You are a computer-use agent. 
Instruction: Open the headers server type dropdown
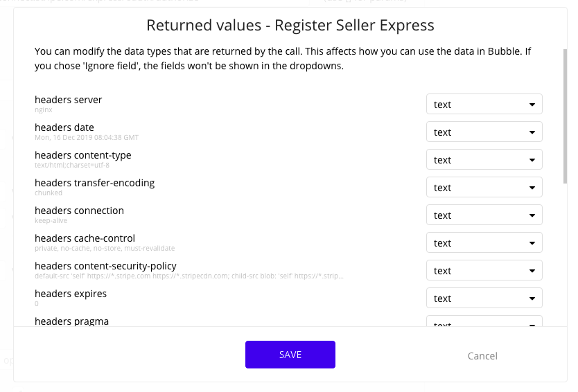484,105
